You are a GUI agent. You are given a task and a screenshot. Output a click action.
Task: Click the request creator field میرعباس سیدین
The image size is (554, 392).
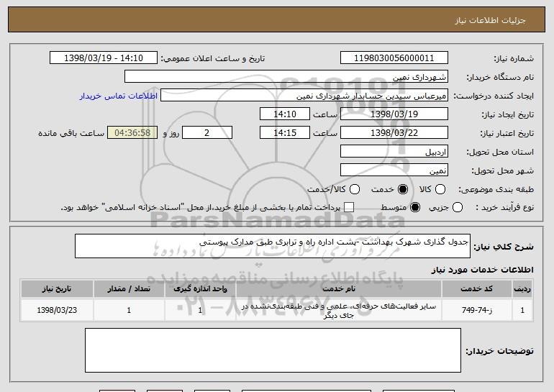click(304, 96)
